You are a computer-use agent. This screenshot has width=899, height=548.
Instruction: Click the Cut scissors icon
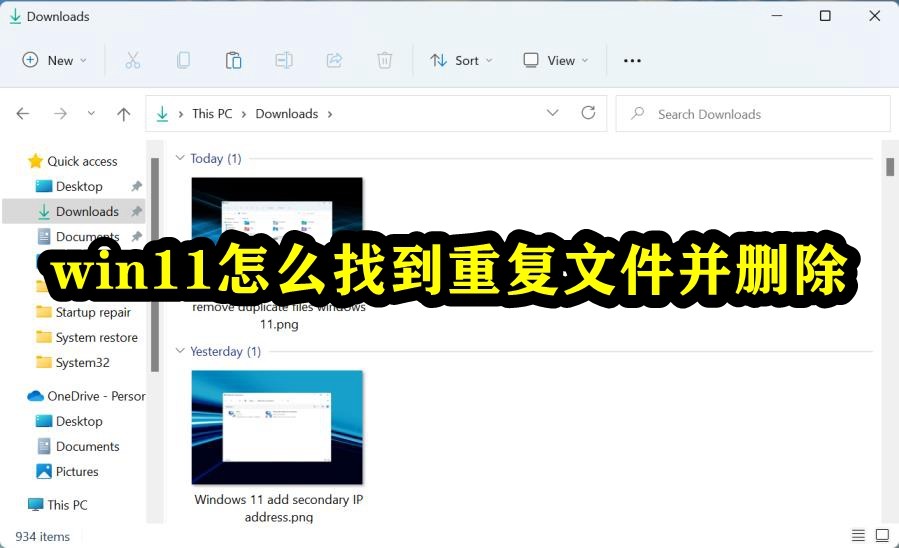coord(132,60)
